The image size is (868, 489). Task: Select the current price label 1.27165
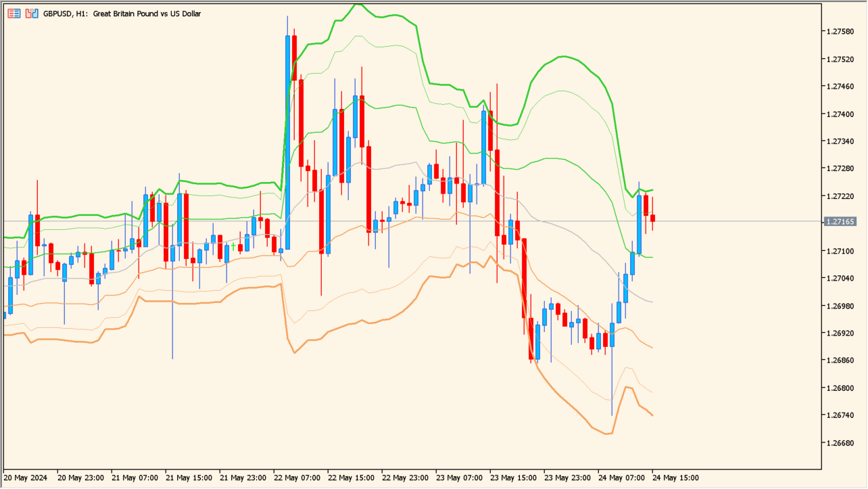pos(841,221)
